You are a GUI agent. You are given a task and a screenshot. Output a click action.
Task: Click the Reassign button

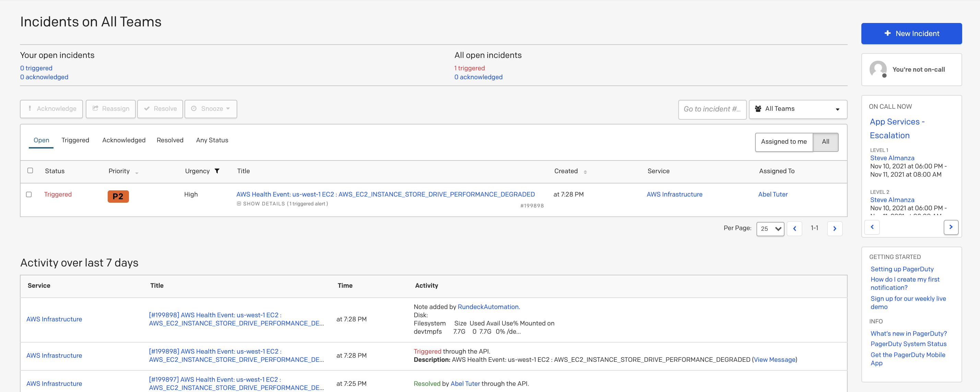[x=111, y=109]
